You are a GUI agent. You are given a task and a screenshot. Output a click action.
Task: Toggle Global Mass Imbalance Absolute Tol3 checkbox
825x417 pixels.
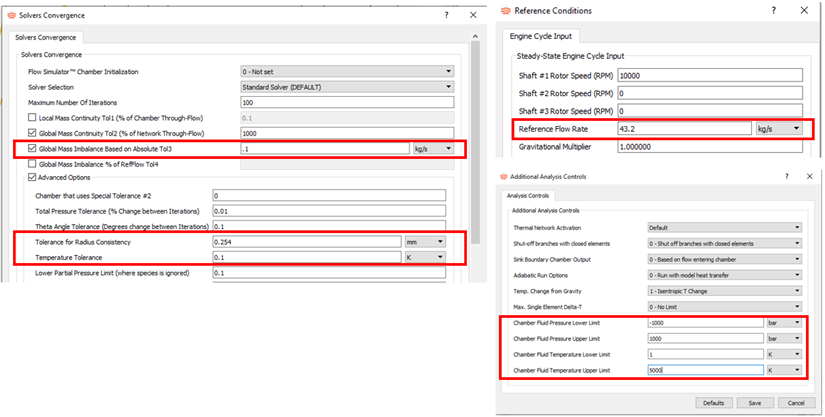click(32, 148)
